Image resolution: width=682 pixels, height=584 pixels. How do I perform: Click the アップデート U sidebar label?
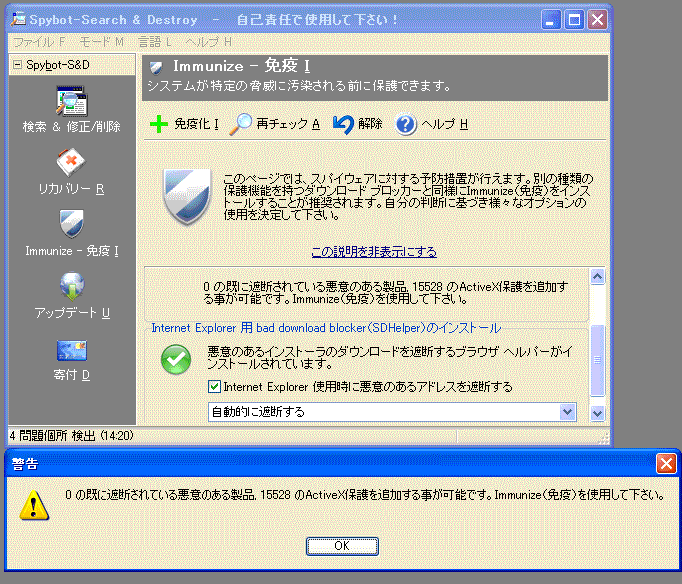tap(72, 313)
